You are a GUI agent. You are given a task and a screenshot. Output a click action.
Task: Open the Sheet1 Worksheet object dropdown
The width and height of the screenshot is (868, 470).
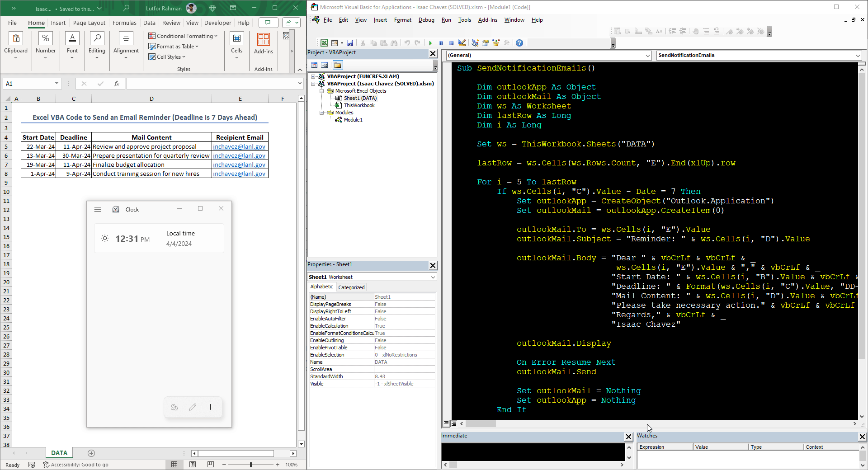[433, 277]
